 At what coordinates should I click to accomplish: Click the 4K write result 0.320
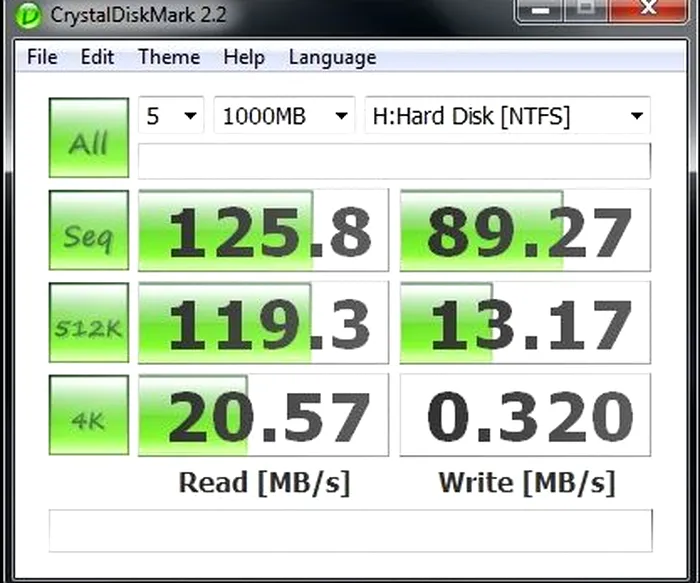(525, 415)
